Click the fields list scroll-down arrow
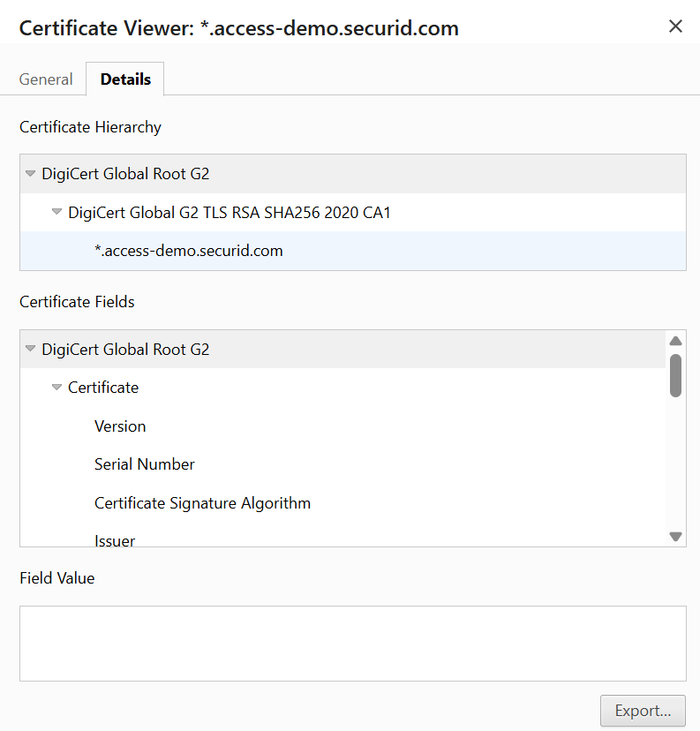The height and width of the screenshot is (731, 700). tap(676, 536)
